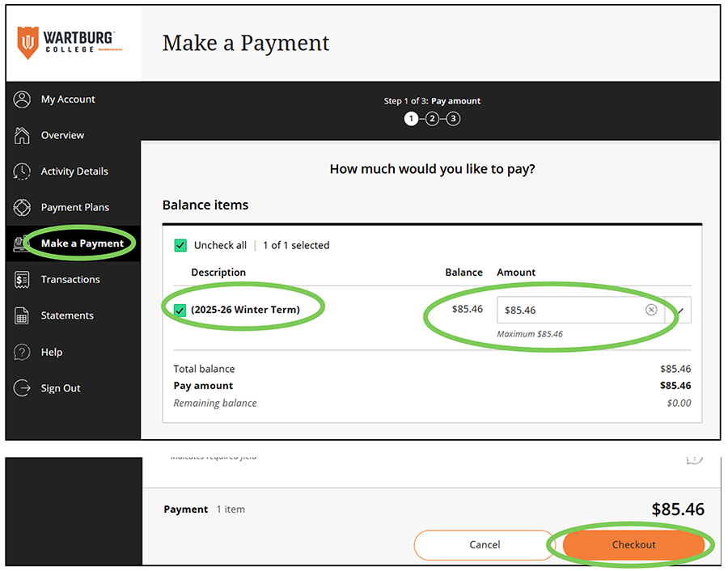Clear the amount field with X icon
This screenshot has height=571, width=728.
(x=651, y=310)
